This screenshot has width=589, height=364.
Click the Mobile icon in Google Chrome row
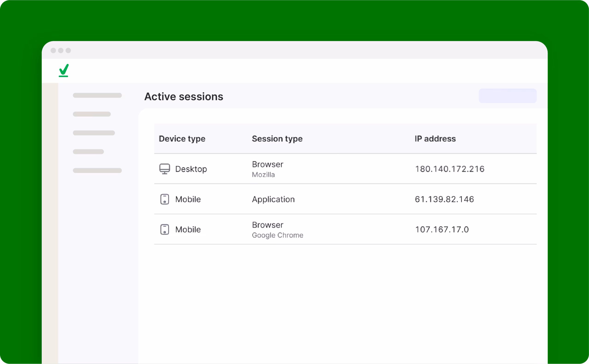click(165, 229)
